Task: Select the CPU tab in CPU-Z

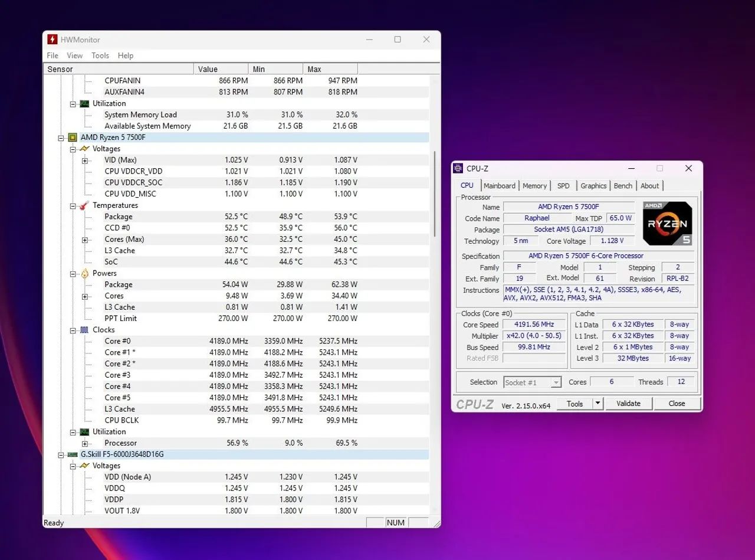Action: 467,185
